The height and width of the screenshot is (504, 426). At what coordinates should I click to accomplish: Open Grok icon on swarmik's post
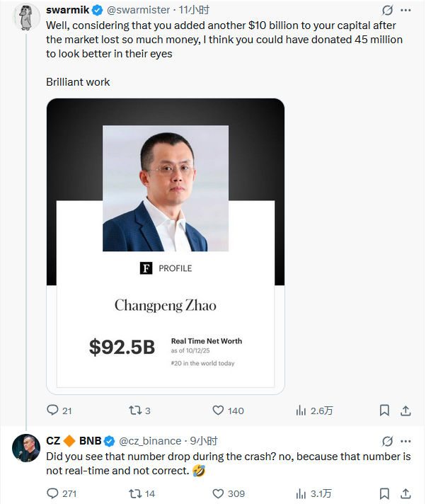tap(387, 11)
